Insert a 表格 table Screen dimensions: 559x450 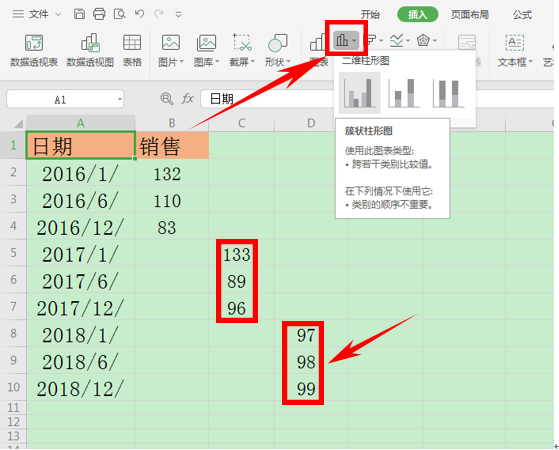(132, 51)
